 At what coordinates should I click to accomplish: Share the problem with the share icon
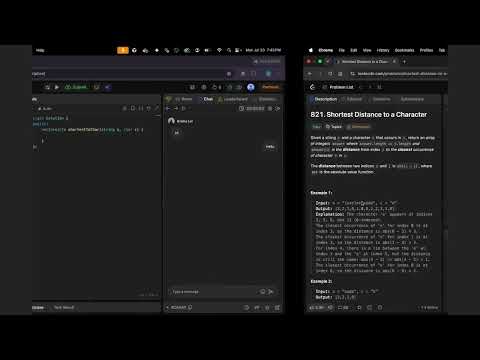(370, 307)
